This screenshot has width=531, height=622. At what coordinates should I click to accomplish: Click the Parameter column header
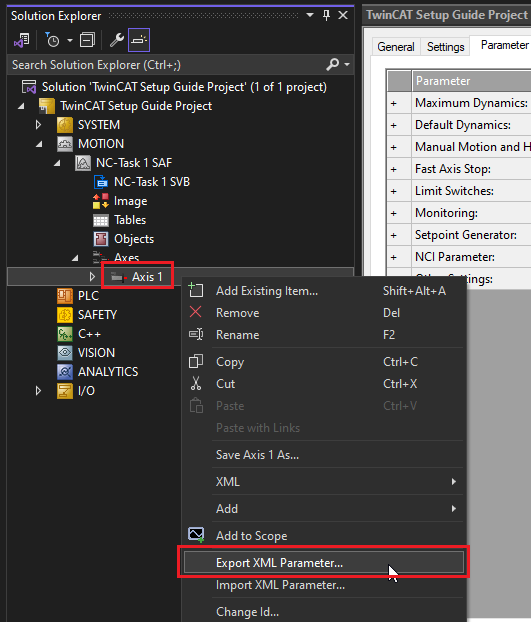471,81
